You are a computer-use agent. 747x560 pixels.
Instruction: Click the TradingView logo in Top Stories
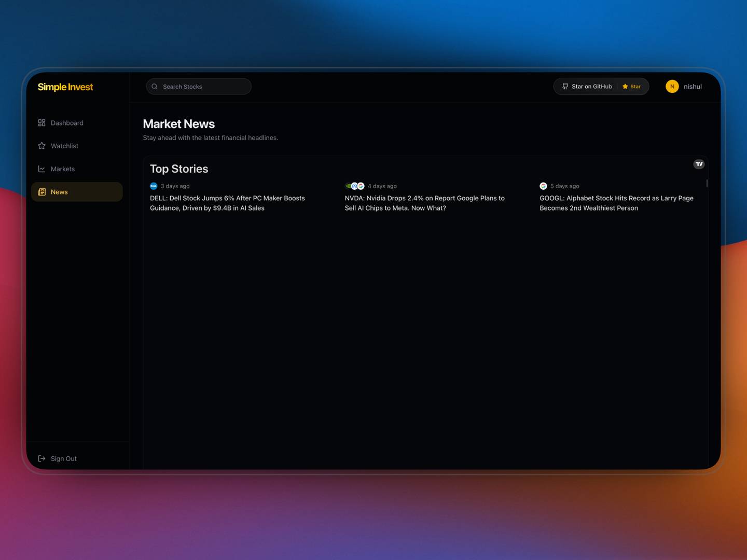[x=699, y=164]
